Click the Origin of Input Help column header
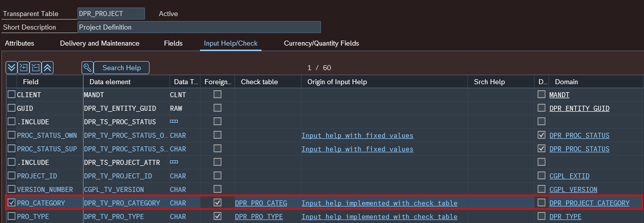 (x=337, y=82)
